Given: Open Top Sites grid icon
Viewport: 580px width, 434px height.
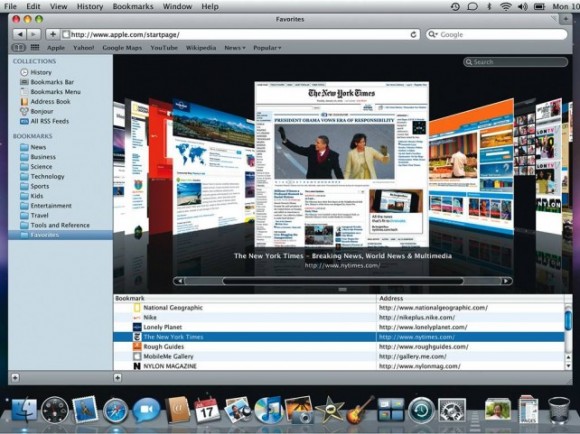Looking at the screenshot, I should pyautogui.click(x=35, y=47).
